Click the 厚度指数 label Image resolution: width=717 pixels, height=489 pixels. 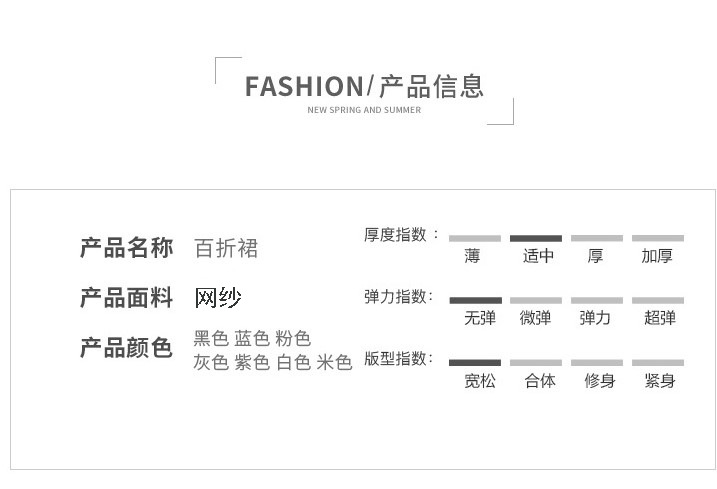tap(396, 235)
